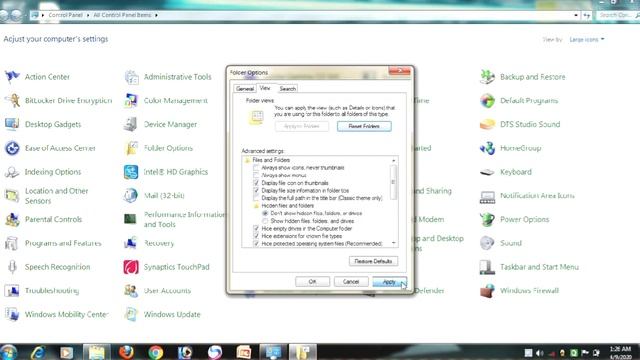640x360 pixels.
Task: Open Backup and Restore icon
Action: [487, 77]
